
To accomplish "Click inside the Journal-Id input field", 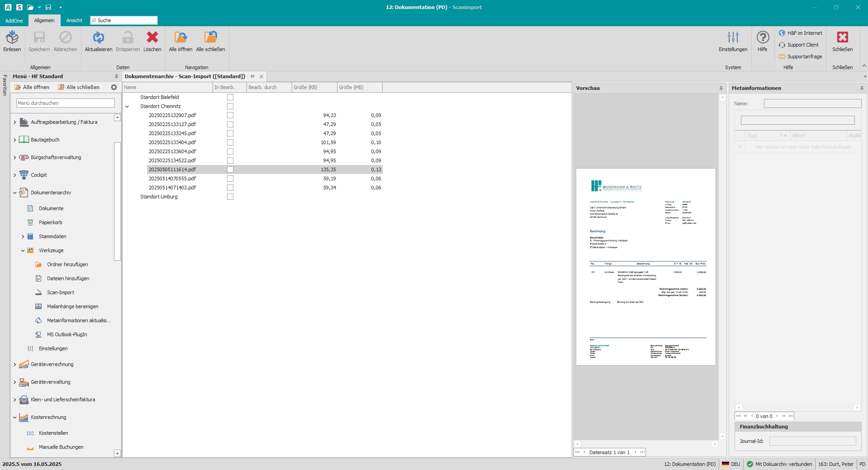I will [x=812, y=442].
